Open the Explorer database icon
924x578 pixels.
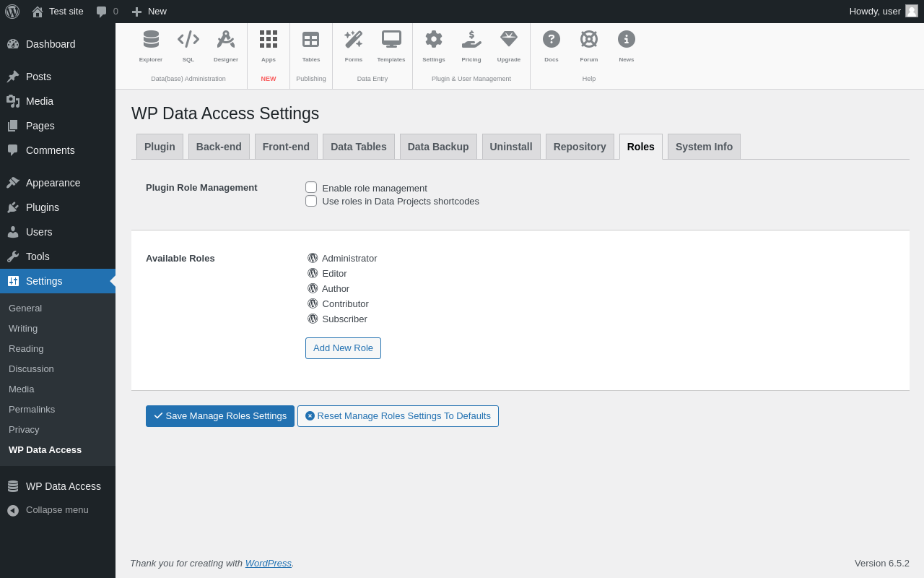(151, 40)
